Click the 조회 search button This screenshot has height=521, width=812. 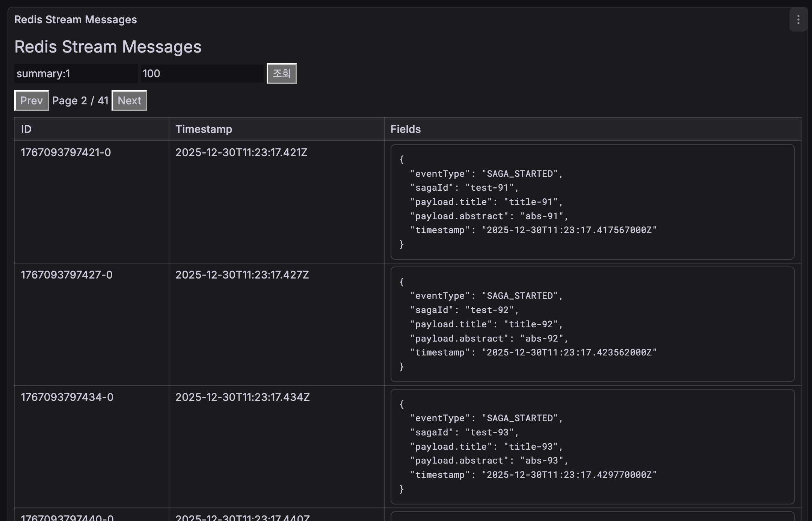click(x=282, y=74)
